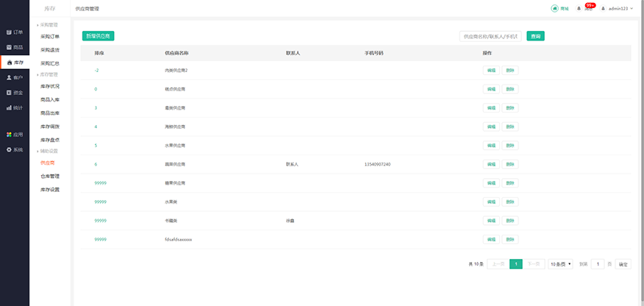Focus the supplier name search input field

click(490, 36)
